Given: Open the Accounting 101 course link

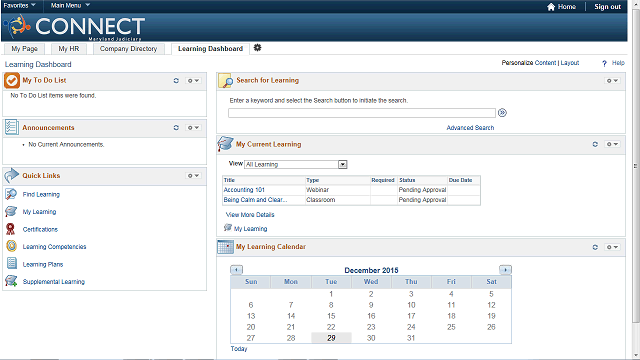Looking at the screenshot, I should (244, 190).
